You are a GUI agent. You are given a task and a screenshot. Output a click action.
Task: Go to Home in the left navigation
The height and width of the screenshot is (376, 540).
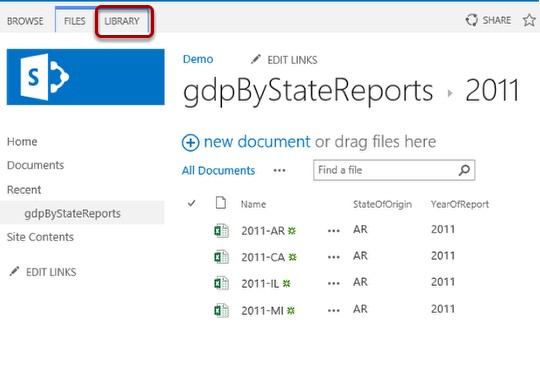coord(22,142)
